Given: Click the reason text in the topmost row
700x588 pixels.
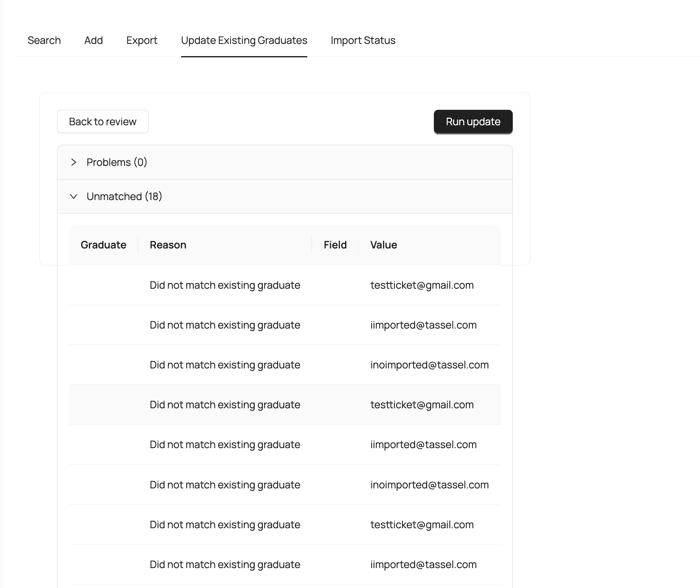Looking at the screenshot, I should 225,285.
